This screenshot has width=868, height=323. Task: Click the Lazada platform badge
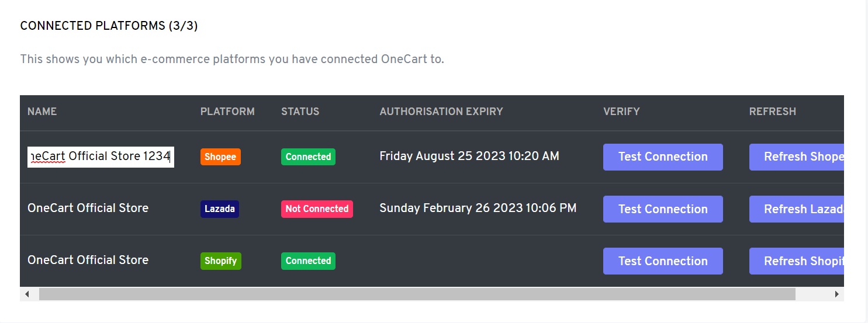pyautogui.click(x=219, y=209)
